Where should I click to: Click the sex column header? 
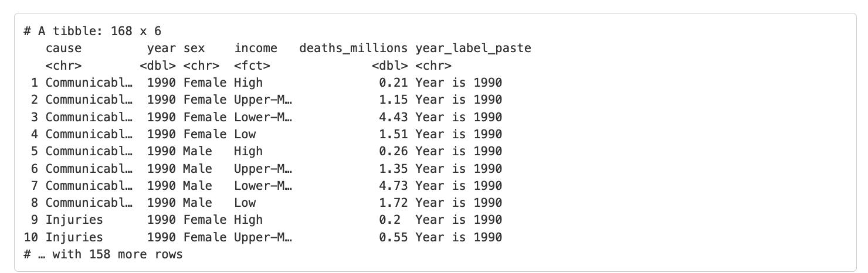click(194, 48)
